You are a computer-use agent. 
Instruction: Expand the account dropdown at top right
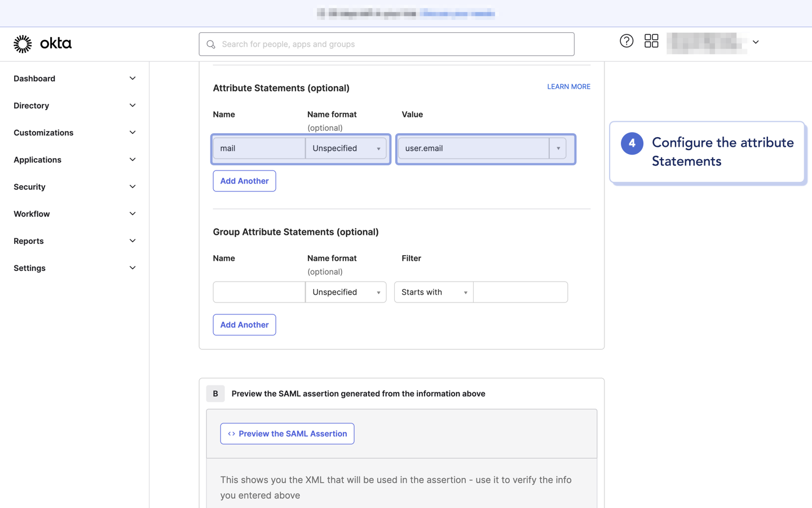(756, 41)
